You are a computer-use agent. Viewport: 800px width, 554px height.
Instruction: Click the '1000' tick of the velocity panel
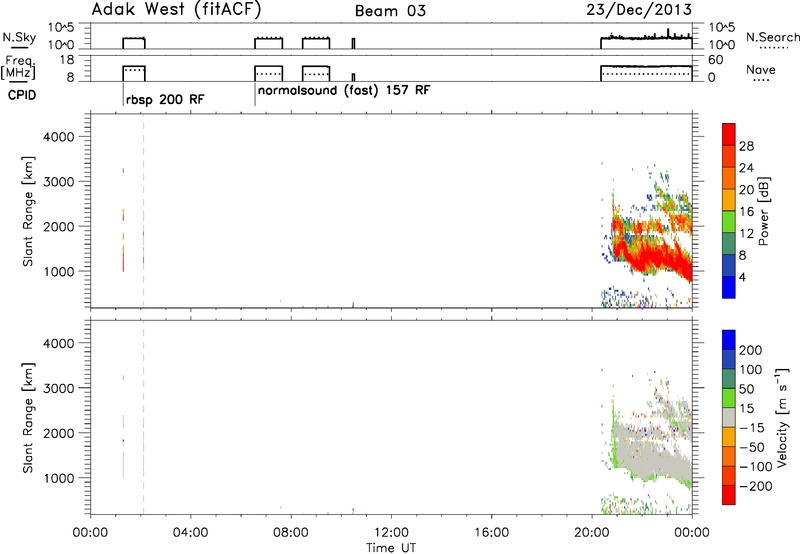tap(58, 478)
